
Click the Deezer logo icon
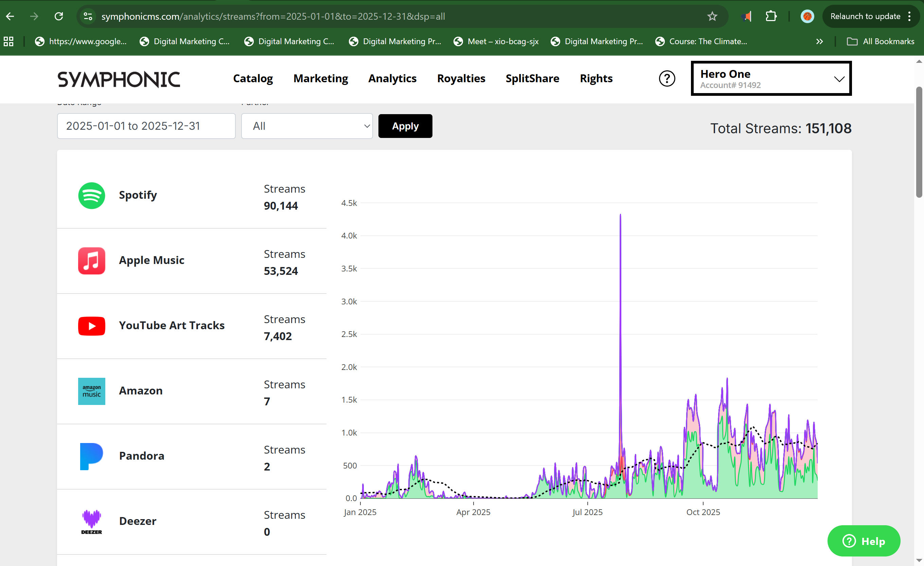pyautogui.click(x=91, y=522)
